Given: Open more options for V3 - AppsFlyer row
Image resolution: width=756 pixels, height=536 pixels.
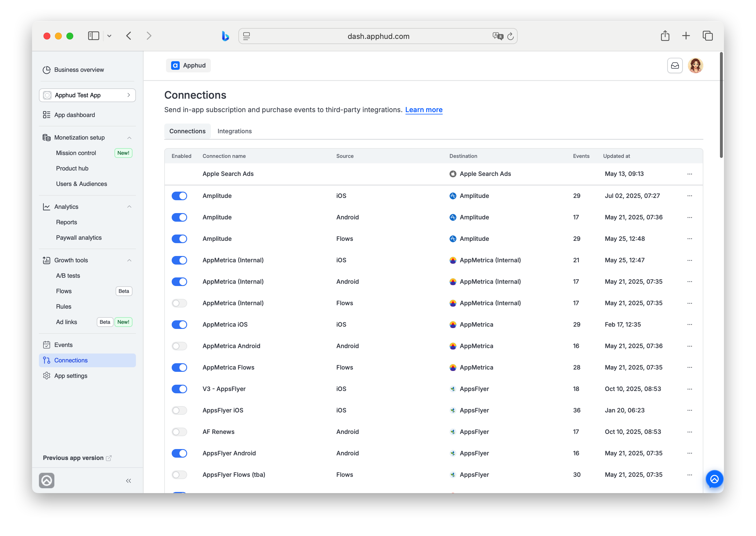Looking at the screenshot, I should point(689,389).
